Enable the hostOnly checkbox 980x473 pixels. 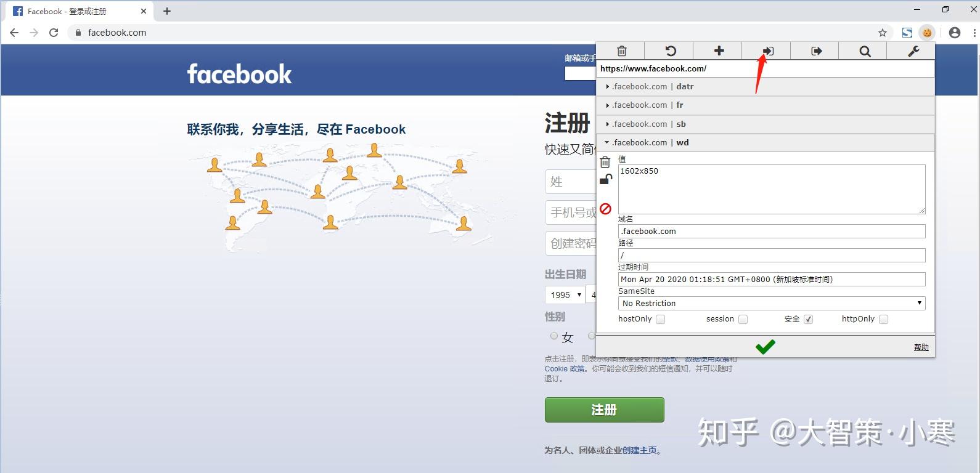click(x=660, y=319)
